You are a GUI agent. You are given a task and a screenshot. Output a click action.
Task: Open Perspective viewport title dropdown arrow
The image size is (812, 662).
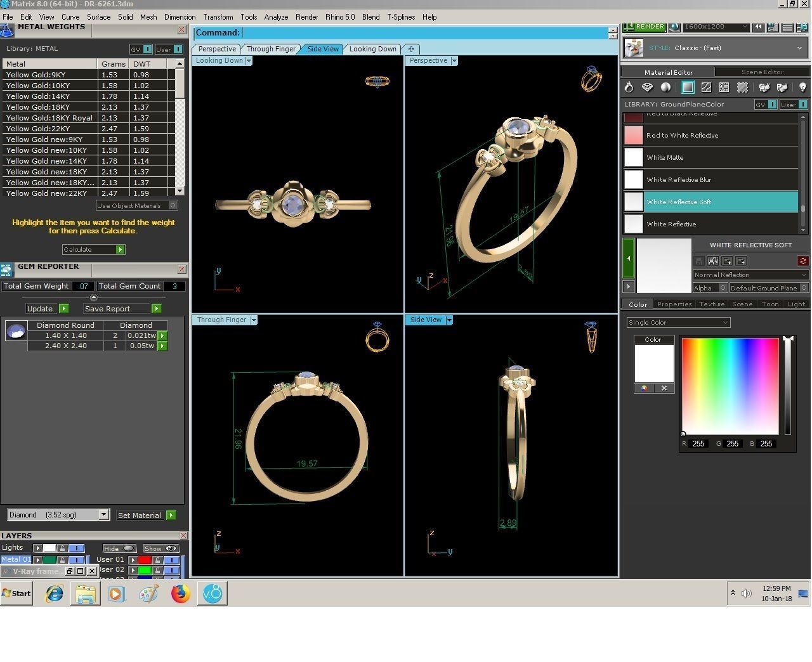[x=454, y=61]
